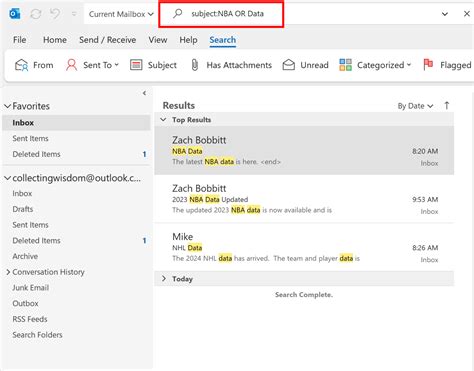Image resolution: width=474 pixels, height=371 pixels.
Task: Click the From filter icon
Action: (x=22, y=65)
